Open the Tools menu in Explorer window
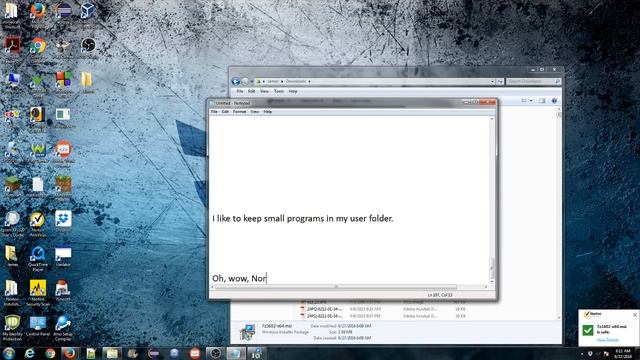This screenshot has width=640, height=360. pos(279,91)
